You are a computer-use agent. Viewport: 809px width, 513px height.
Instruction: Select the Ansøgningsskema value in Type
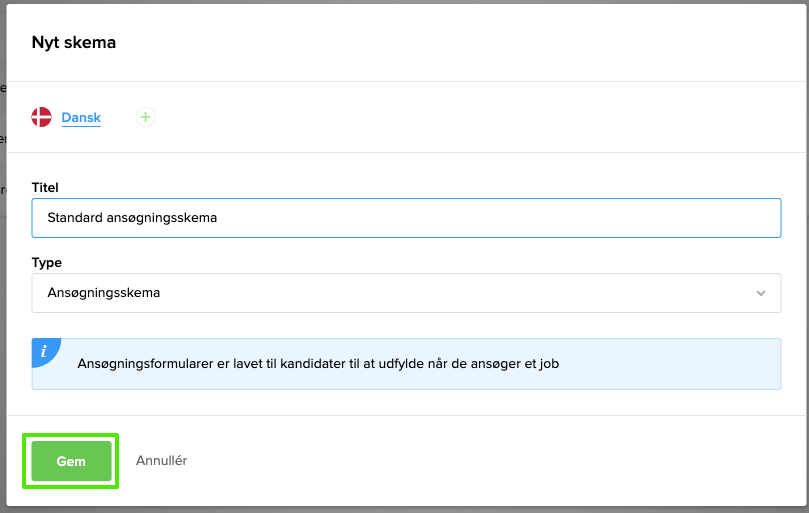pyautogui.click(x=104, y=293)
